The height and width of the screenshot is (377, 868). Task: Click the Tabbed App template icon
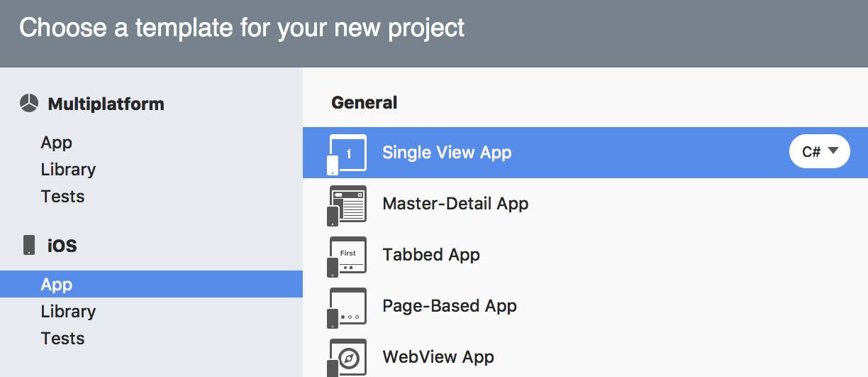347,256
